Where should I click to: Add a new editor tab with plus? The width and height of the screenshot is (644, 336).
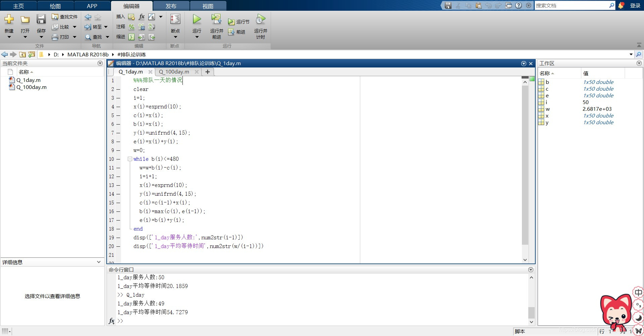(208, 72)
